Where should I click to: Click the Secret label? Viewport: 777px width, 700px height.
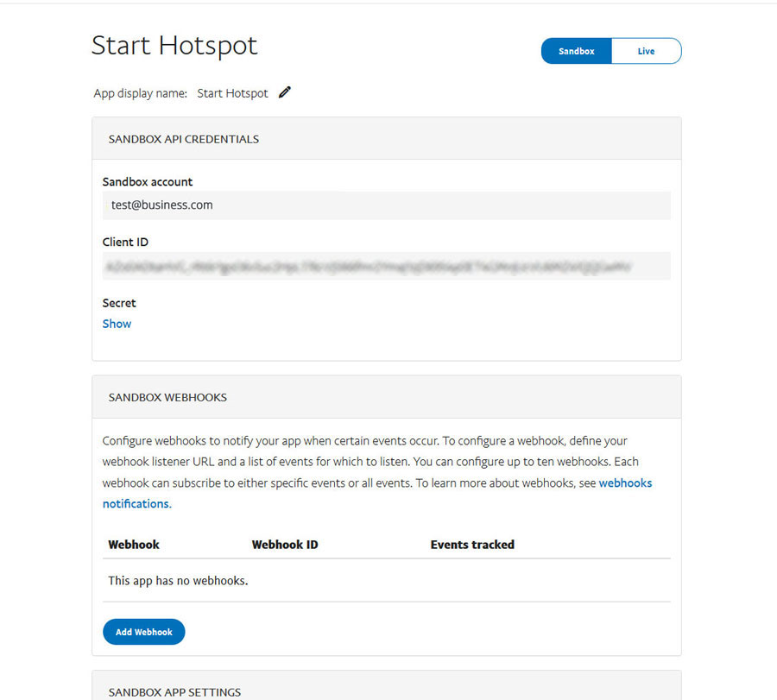point(119,303)
